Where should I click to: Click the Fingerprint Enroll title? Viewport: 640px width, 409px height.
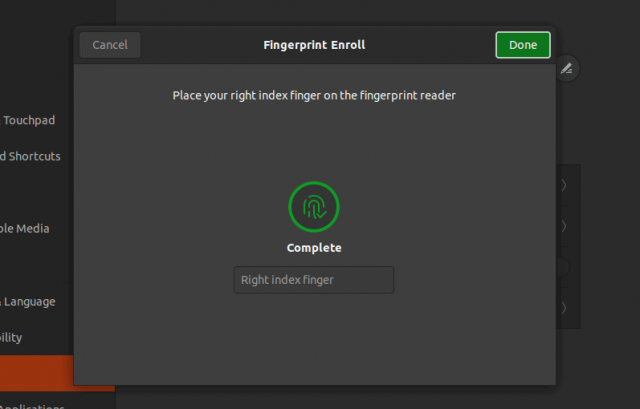tap(314, 45)
